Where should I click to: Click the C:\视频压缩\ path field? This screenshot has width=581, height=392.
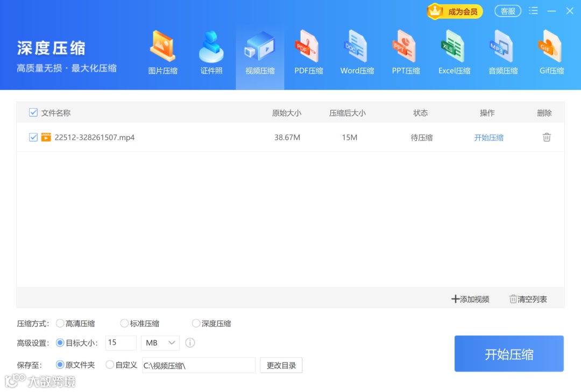pyautogui.click(x=199, y=365)
